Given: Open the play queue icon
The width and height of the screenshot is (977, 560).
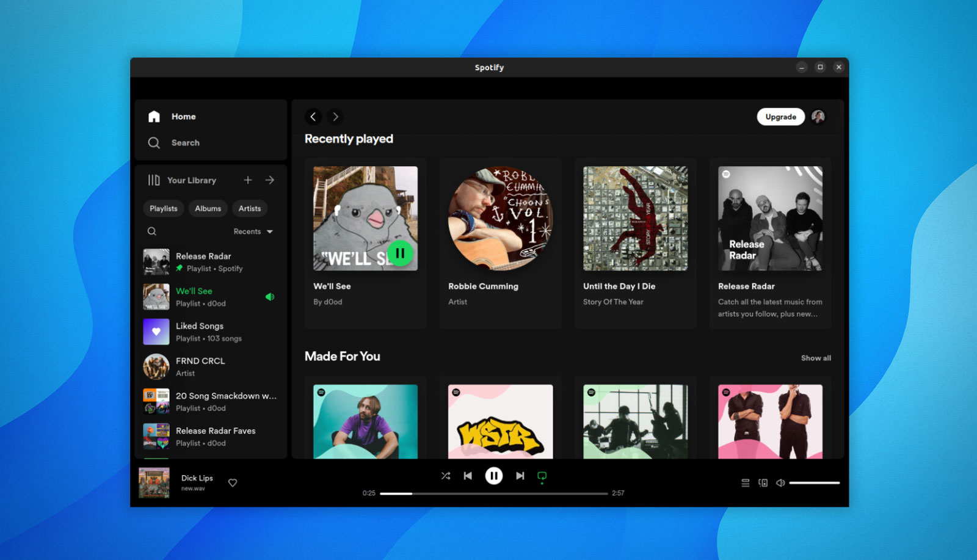Looking at the screenshot, I should (746, 483).
